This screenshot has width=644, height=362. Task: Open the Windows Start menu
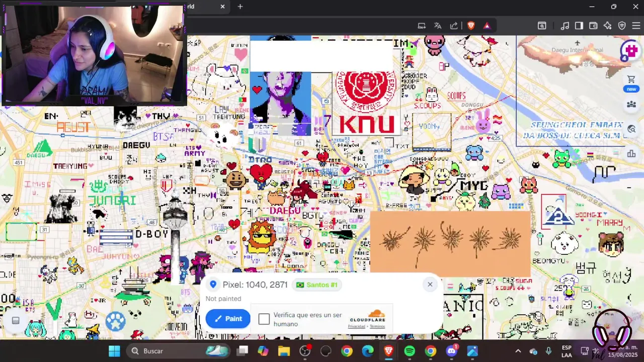114,351
